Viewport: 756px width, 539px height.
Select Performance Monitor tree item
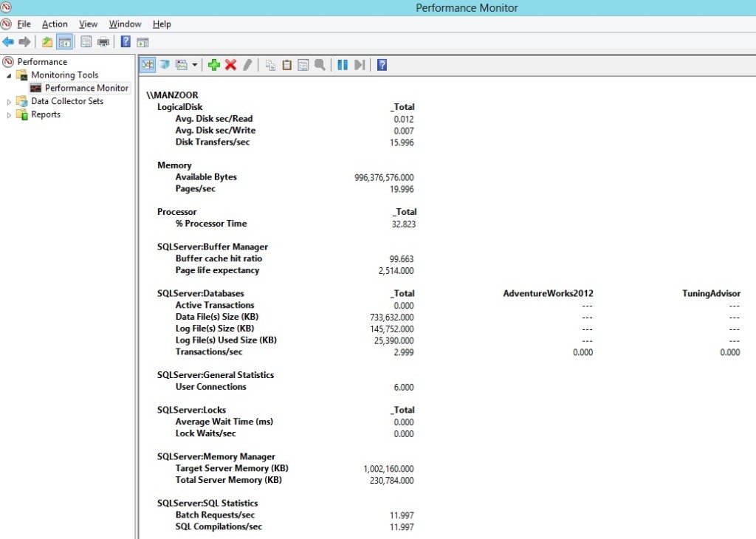point(87,88)
